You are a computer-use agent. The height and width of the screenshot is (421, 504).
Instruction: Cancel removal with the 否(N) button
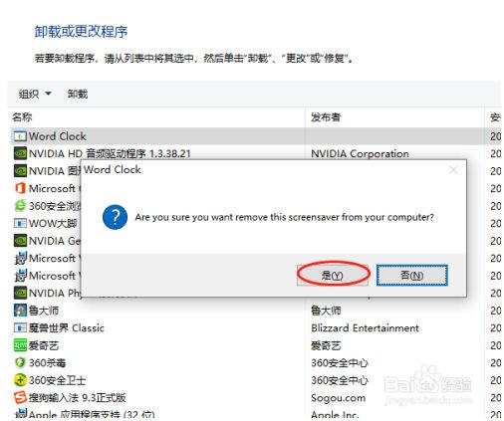[x=412, y=275]
